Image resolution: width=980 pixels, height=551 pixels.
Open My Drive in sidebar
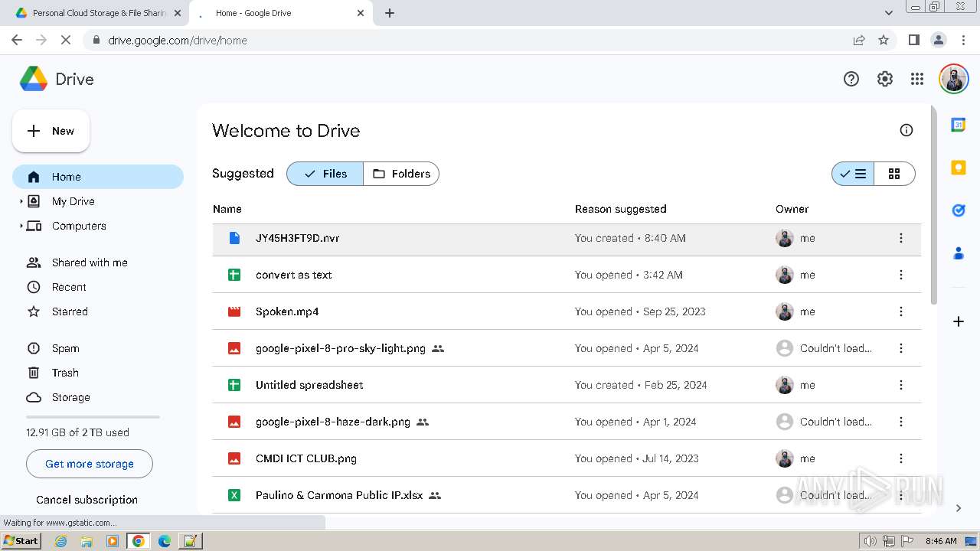[73, 201]
